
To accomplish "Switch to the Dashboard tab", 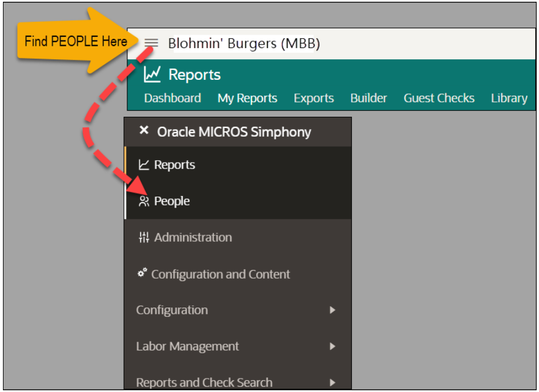I will [x=172, y=99].
